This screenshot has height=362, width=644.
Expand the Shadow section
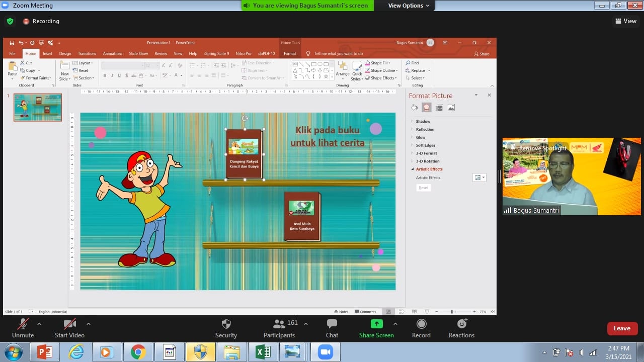[x=421, y=121]
